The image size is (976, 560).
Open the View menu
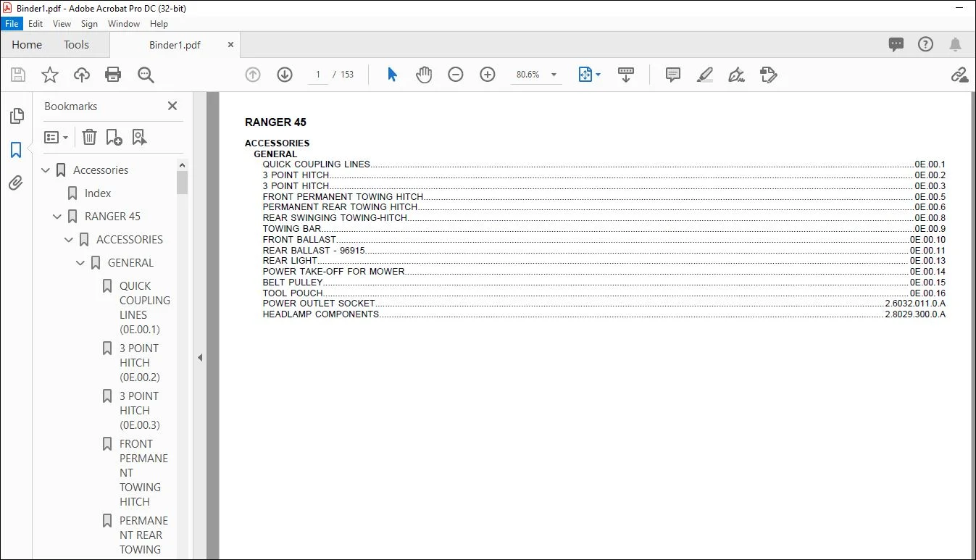(x=62, y=24)
